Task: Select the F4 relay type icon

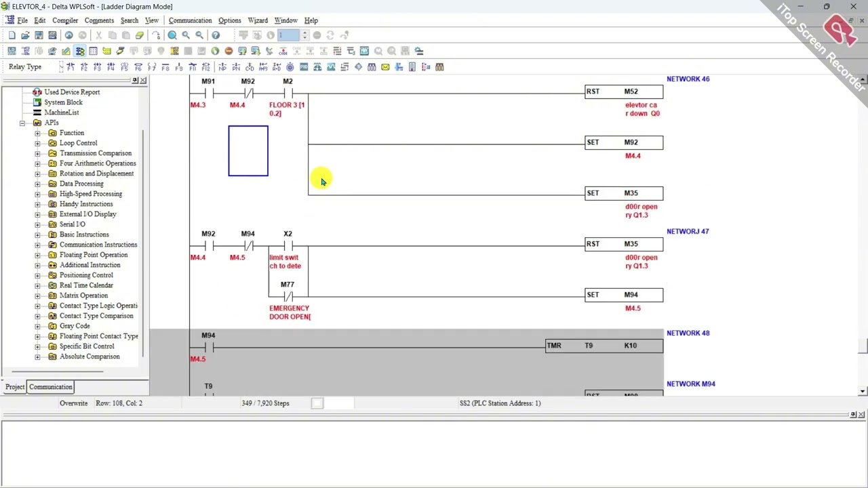Action: coord(111,67)
